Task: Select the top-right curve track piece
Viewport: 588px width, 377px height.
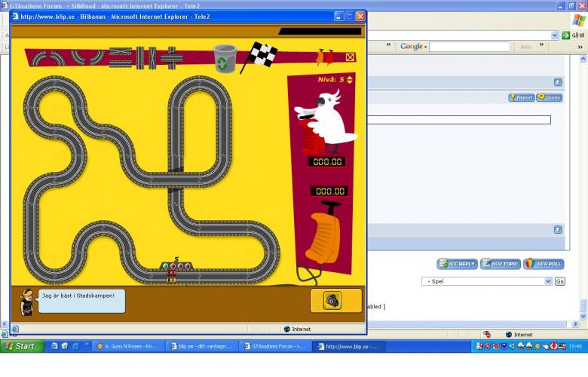Action: click(57, 58)
